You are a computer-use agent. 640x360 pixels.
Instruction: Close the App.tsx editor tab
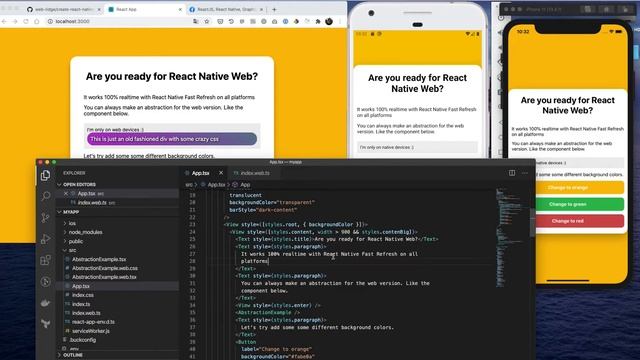(221, 173)
